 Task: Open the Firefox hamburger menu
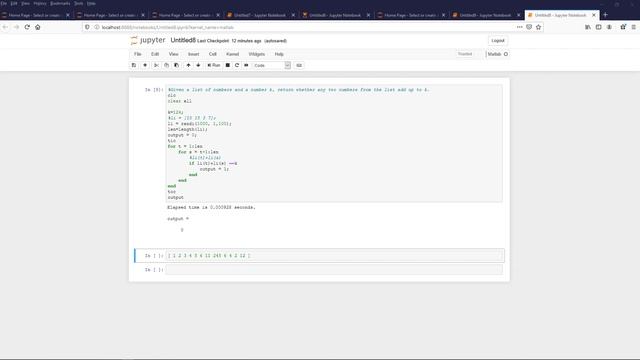pyautogui.click(x=633, y=27)
